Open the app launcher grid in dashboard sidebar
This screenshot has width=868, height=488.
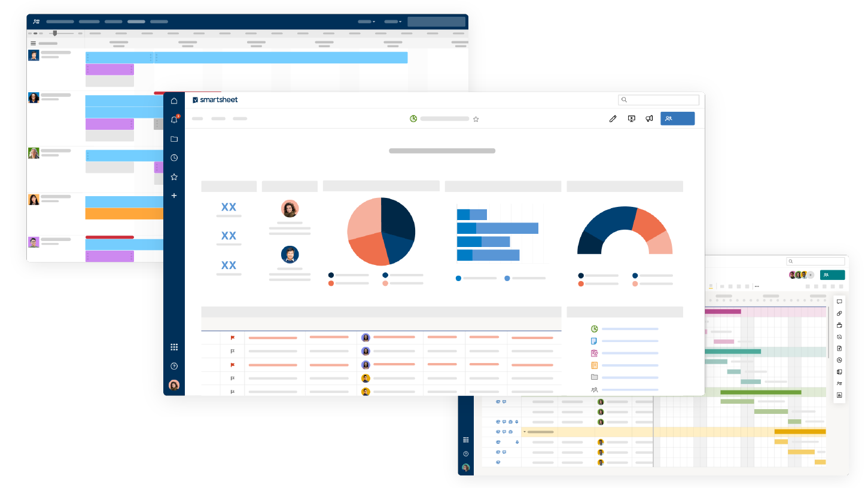tap(174, 347)
